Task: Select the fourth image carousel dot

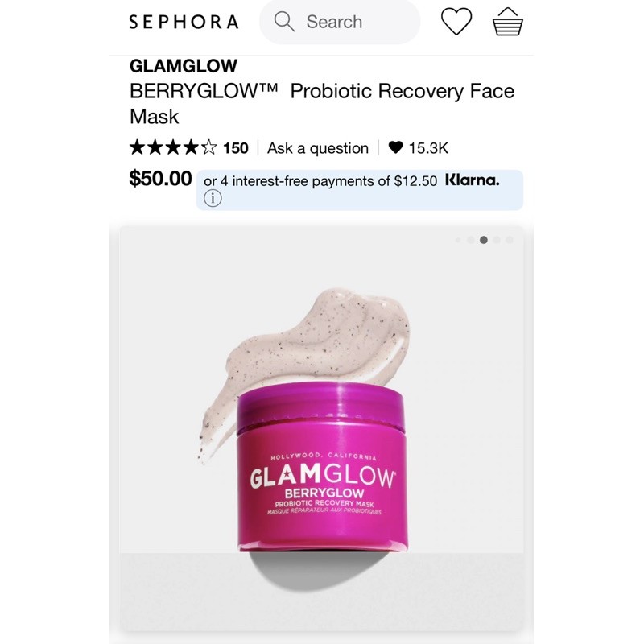Action: (497, 240)
